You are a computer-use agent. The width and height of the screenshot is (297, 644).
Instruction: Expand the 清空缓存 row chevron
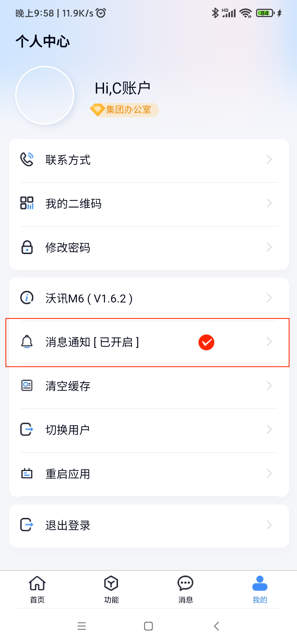269,386
